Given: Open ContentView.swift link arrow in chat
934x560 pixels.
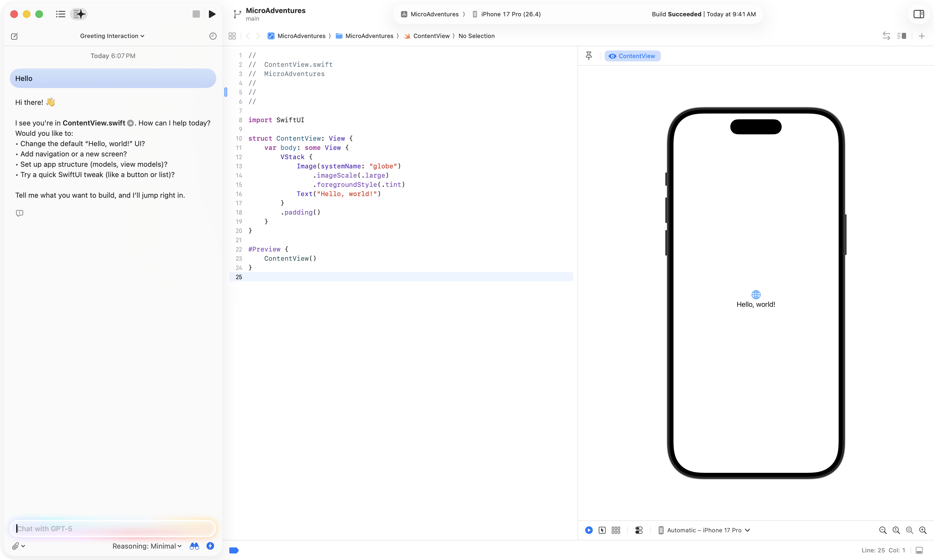Looking at the screenshot, I should [131, 123].
